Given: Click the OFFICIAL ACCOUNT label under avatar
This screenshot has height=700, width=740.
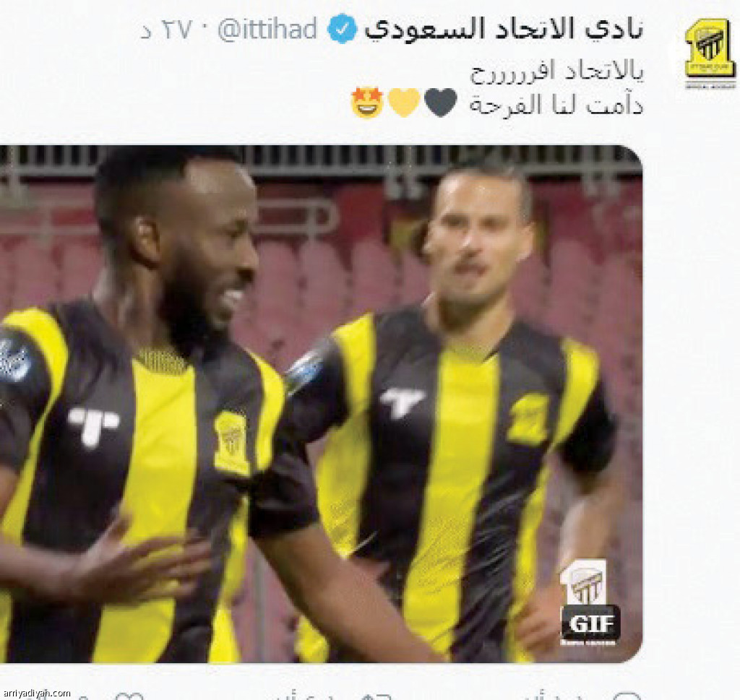Looking at the screenshot, I should (x=710, y=86).
